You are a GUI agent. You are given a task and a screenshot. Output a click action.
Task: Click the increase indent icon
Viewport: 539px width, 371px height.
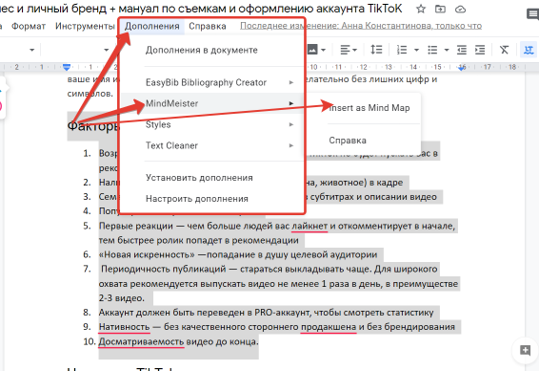coord(480,50)
